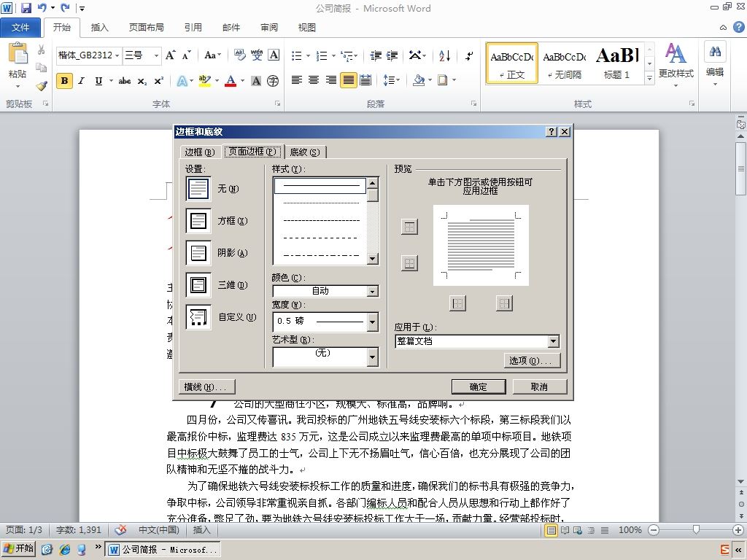
Task: Toggle Underline formatting button
Action: pyautogui.click(x=98, y=81)
